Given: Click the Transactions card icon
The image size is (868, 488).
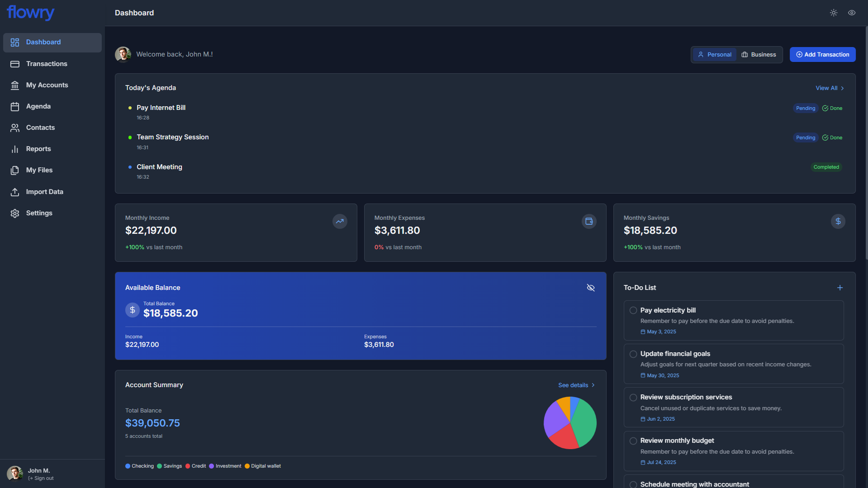Looking at the screenshot, I should (15, 64).
